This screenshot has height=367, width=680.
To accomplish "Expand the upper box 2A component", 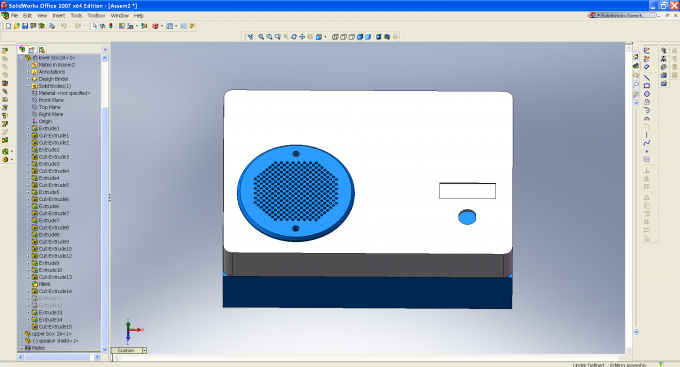I will [x=21, y=334].
